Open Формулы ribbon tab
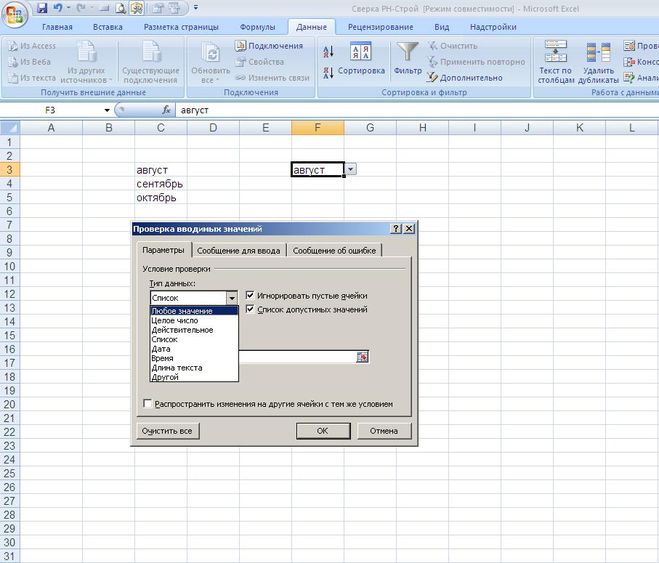 coord(257,27)
